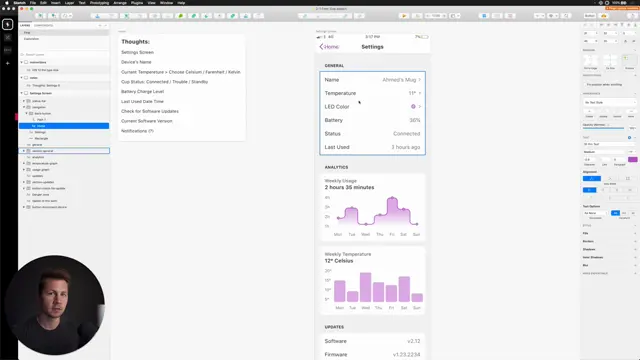
Task: Expand the temperature graph group
Action: click(24, 163)
